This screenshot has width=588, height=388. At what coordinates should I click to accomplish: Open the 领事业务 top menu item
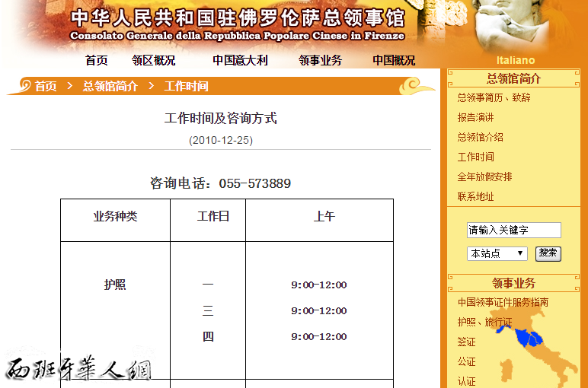point(320,60)
